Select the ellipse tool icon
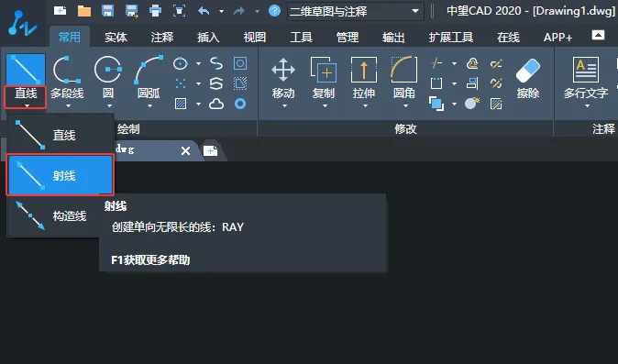This screenshot has width=618, height=364. (x=180, y=63)
